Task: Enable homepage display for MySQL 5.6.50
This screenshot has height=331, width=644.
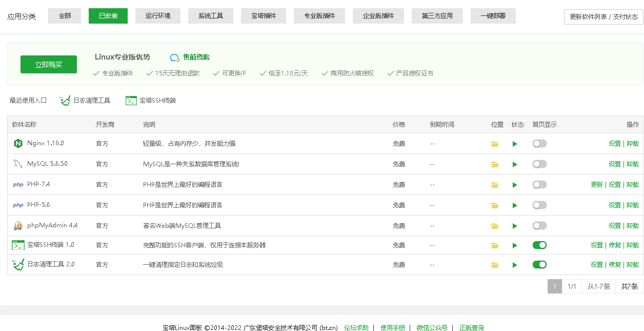Action: [539, 164]
